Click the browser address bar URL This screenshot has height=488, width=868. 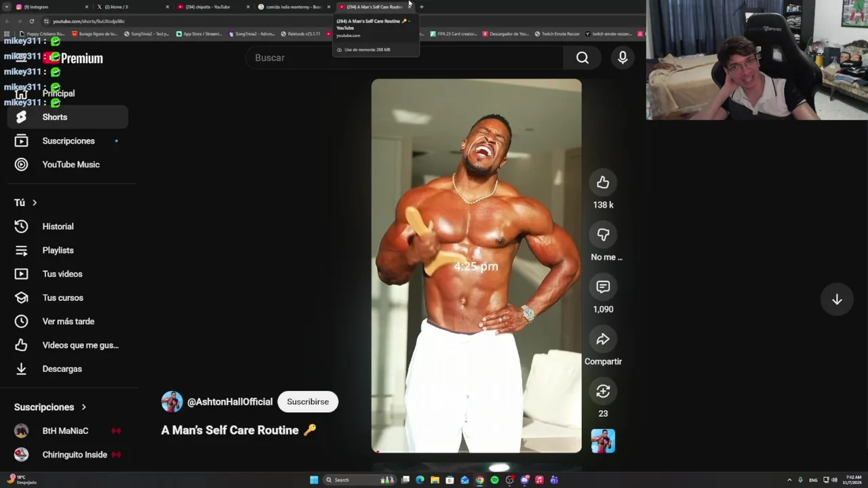pyautogui.click(x=89, y=21)
